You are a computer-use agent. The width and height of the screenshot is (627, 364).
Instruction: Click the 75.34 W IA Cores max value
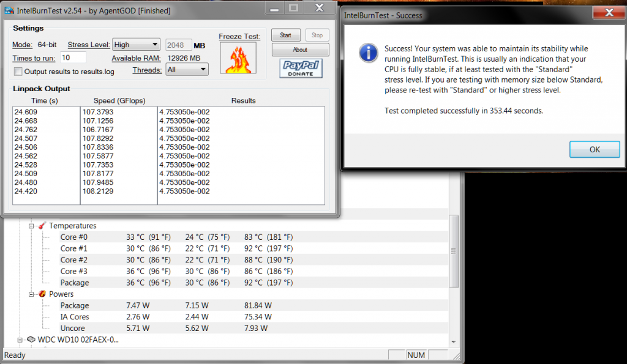point(258,317)
